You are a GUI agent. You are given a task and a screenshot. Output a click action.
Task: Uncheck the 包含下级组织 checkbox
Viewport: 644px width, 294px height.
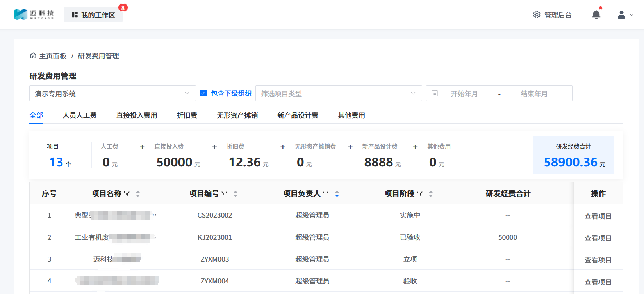click(203, 93)
